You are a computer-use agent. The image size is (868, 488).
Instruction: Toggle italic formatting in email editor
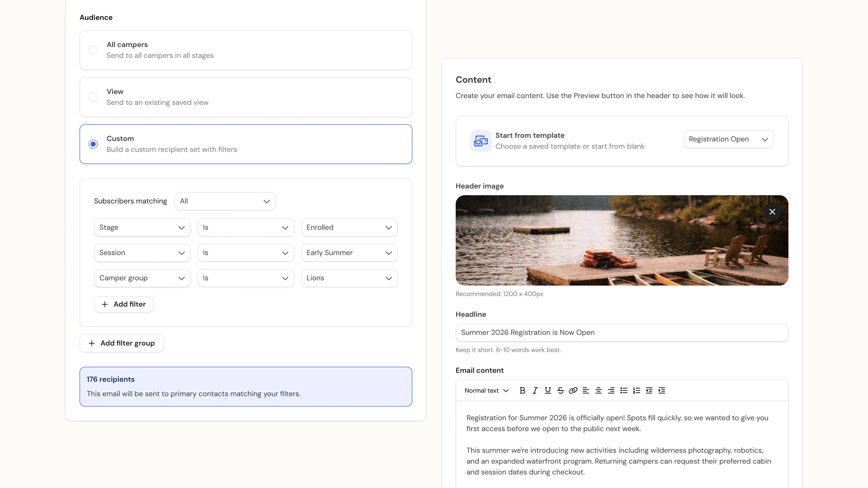click(x=535, y=390)
